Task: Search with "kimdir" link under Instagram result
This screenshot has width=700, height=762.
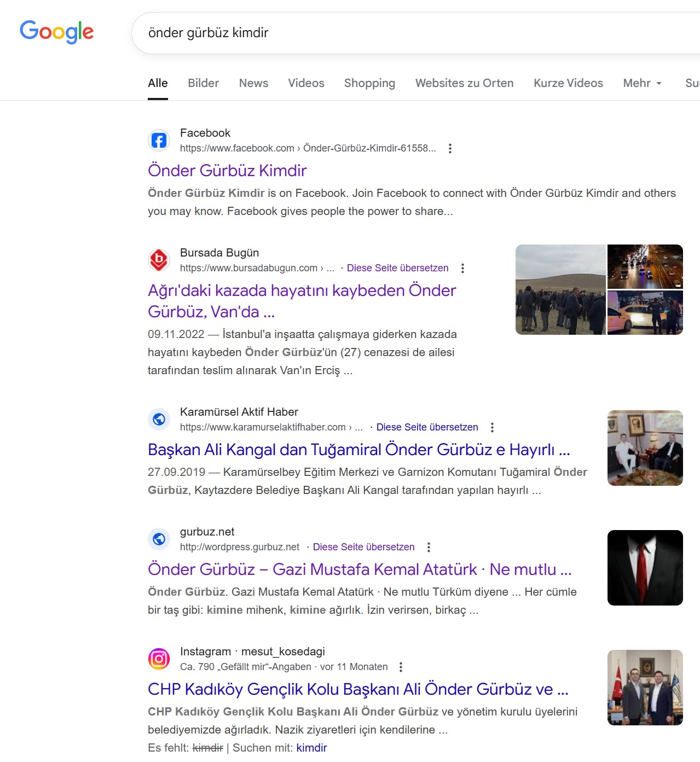Action: pos(311,748)
